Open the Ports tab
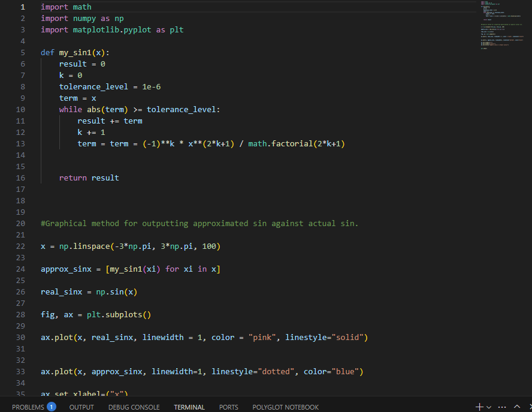This screenshot has width=532, height=412. (228, 407)
